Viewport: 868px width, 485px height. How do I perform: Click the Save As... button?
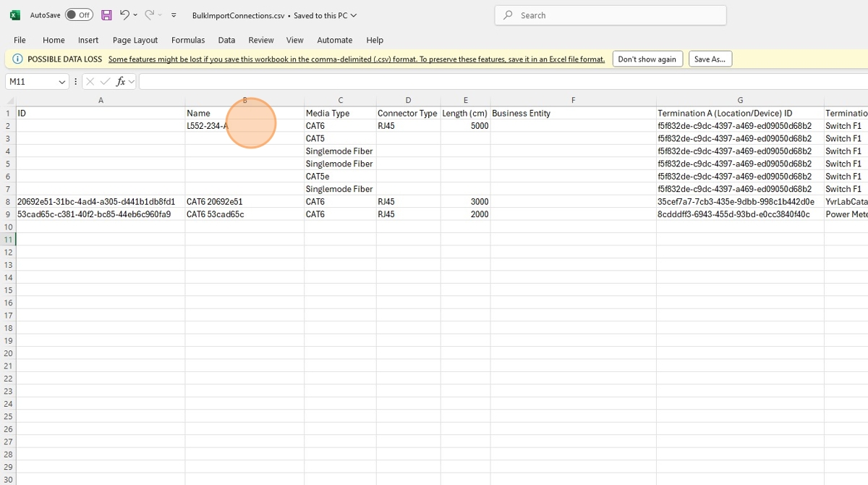click(710, 59)
